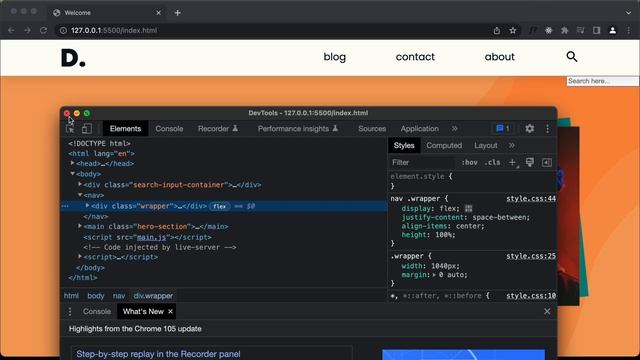Viewport: 640px width, 360px height.
Task: Open Chrome three-dot menu
Action: pos(629,30)
